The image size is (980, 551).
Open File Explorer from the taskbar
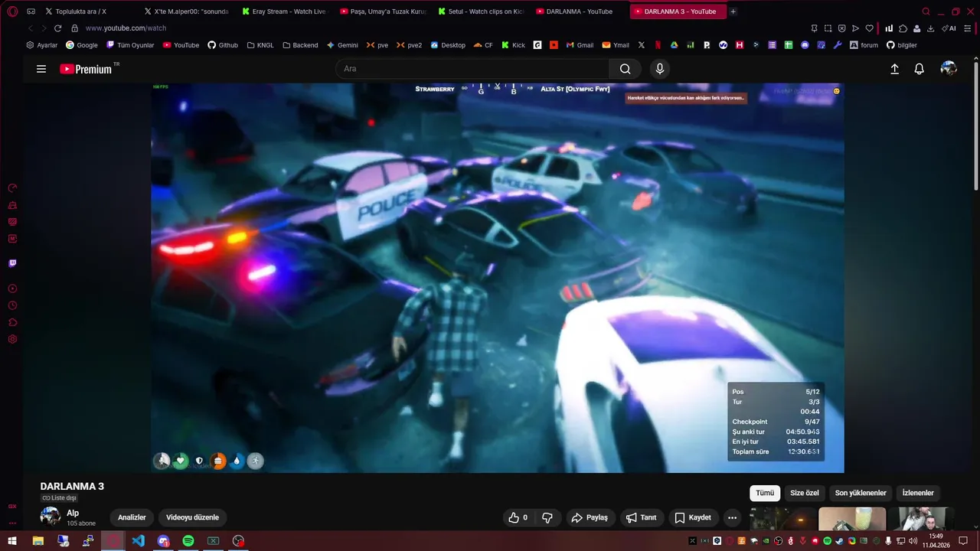38,541
